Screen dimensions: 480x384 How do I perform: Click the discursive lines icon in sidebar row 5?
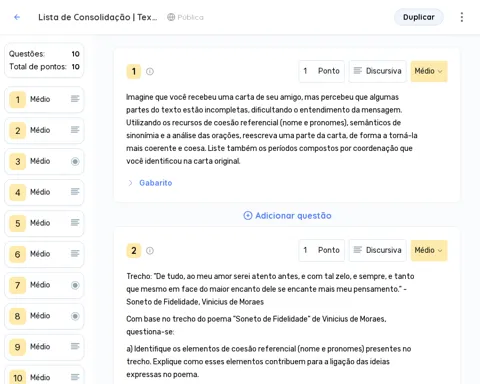[75, 223]
